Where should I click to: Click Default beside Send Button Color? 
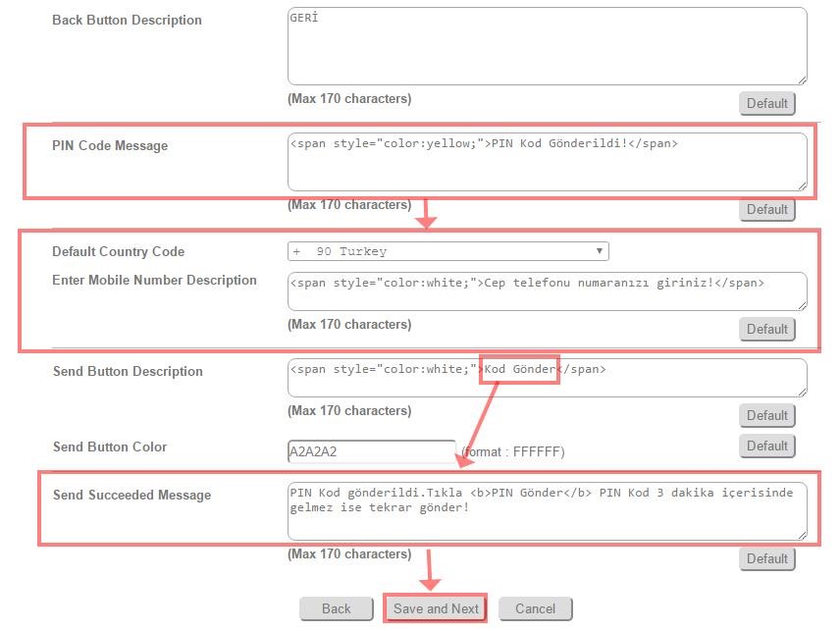766,446
